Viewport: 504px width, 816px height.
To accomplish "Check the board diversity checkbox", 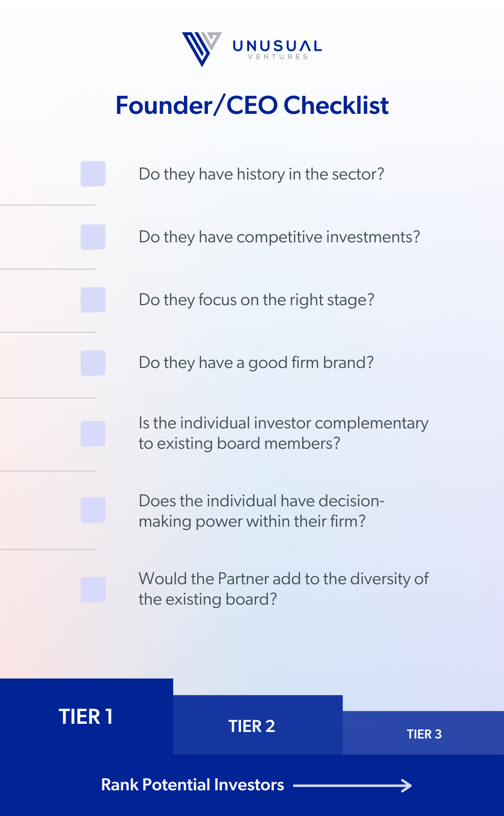I will pos(93,590).
